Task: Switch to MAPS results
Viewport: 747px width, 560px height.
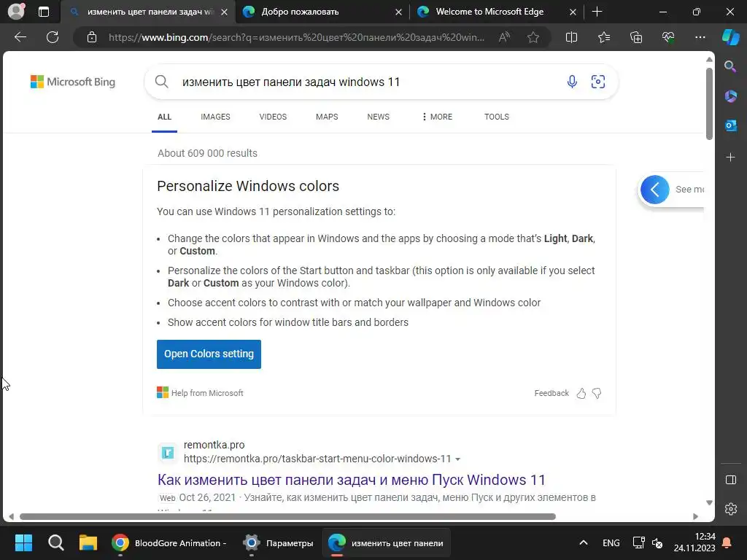Action: 327,117
